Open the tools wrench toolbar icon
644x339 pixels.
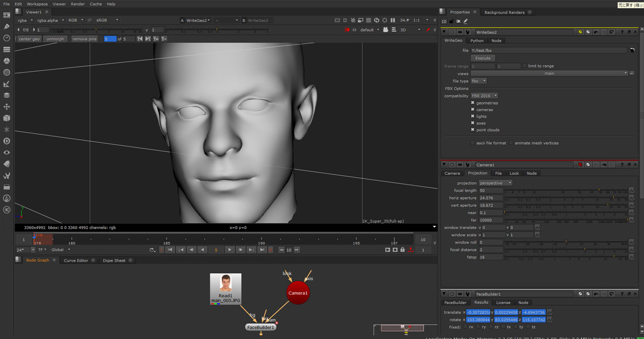[7, 176]
